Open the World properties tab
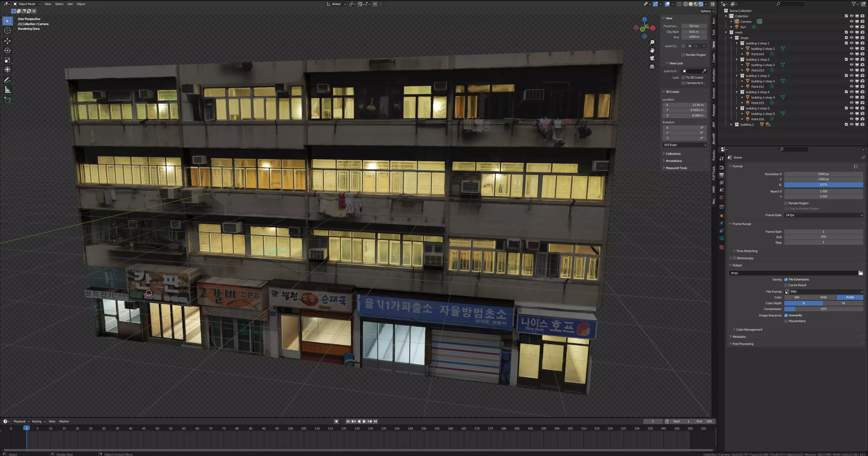This screenshot has width=868, height=456. (722, 198)
